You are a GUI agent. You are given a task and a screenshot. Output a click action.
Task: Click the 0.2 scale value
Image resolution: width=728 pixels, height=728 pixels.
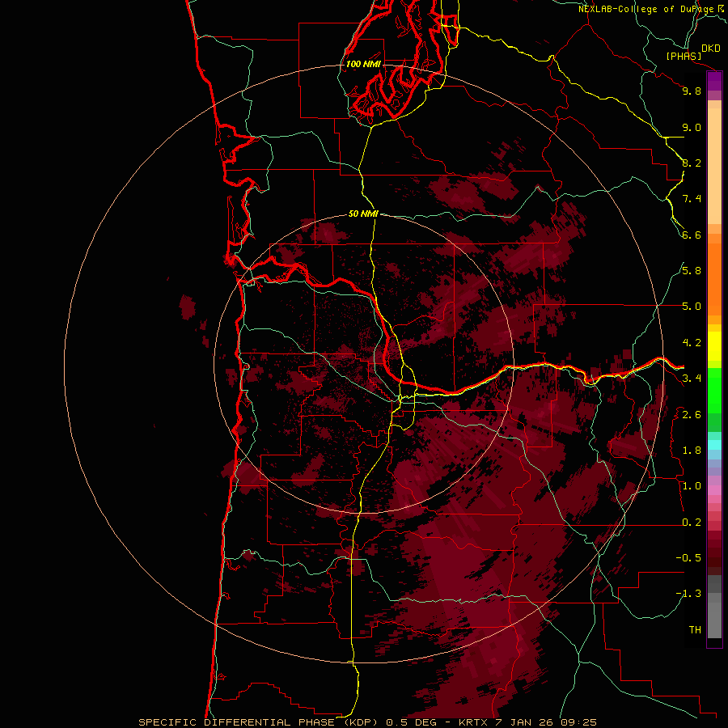692,523
